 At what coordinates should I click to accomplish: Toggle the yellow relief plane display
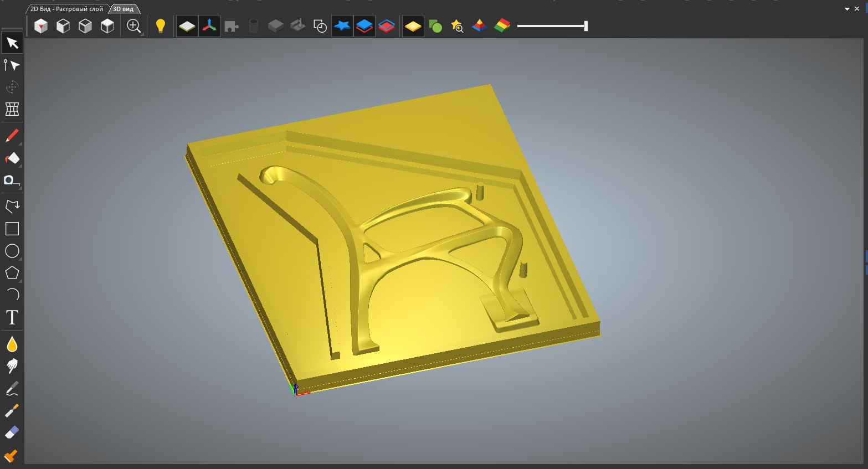187,26
